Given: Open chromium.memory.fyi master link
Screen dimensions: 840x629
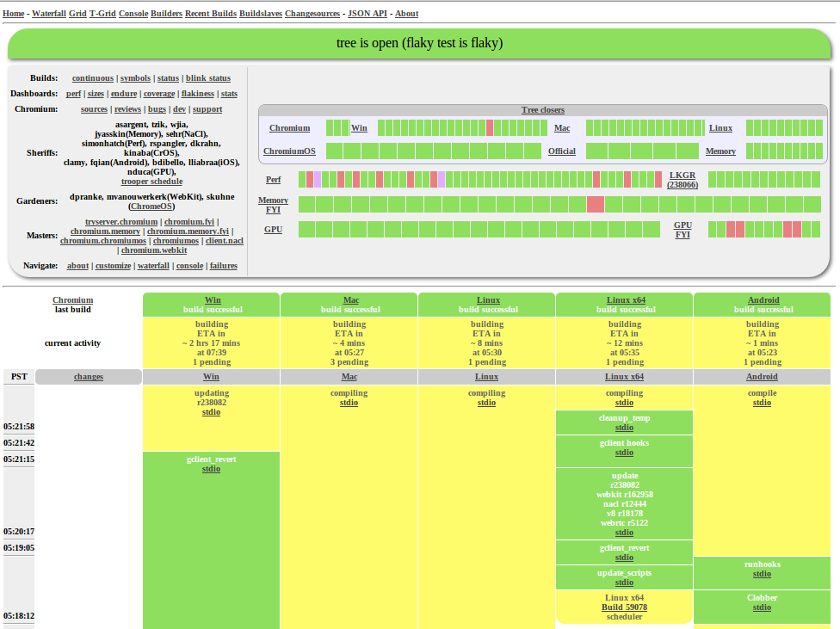Looking at the screenshot, I should click(x=188, y=231).
